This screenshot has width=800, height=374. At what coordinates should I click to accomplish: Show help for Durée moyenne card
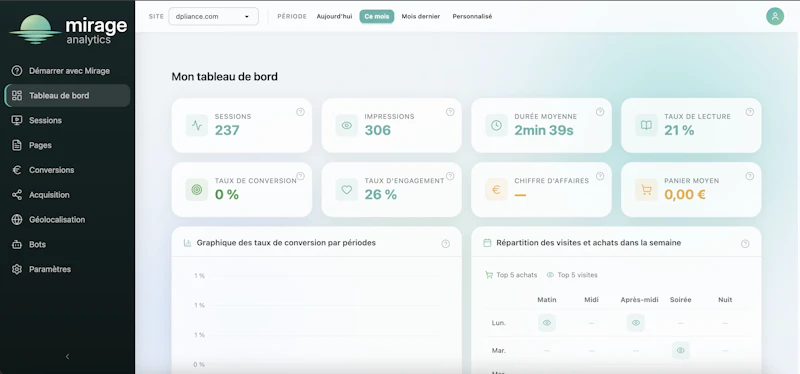coord(600,112)
